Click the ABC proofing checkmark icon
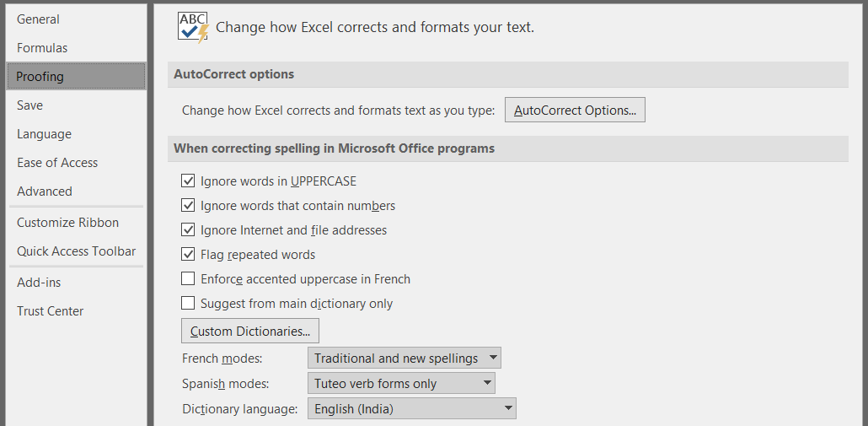Viewport: 868px width, 426px height. tap(193, 28)
